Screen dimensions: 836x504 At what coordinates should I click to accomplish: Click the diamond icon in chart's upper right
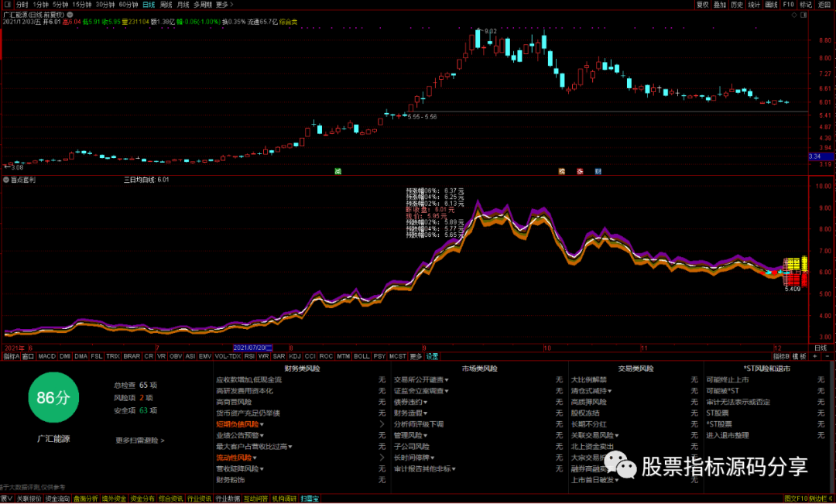[x=794, y=15]
